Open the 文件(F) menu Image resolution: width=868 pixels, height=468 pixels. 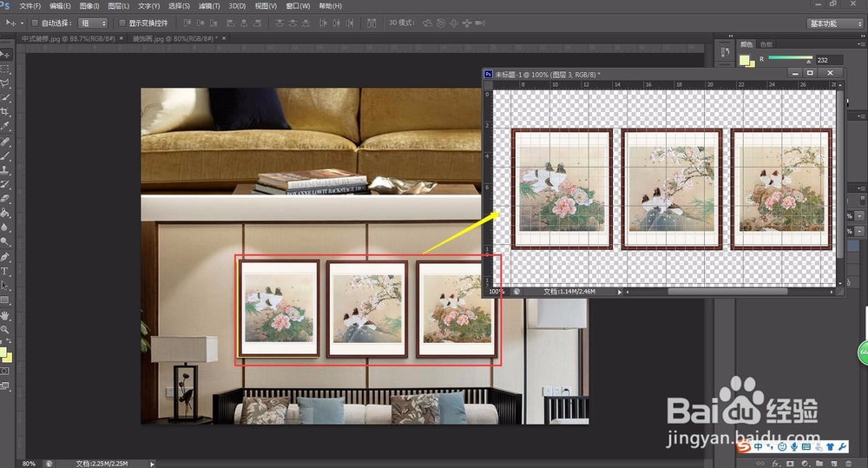point(30,6)
